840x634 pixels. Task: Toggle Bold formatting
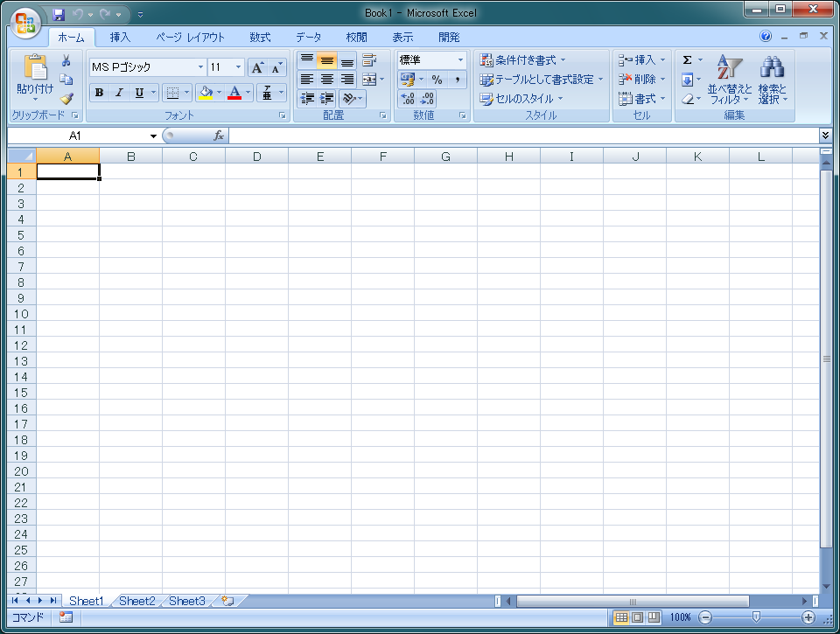(x=99, y=93)
